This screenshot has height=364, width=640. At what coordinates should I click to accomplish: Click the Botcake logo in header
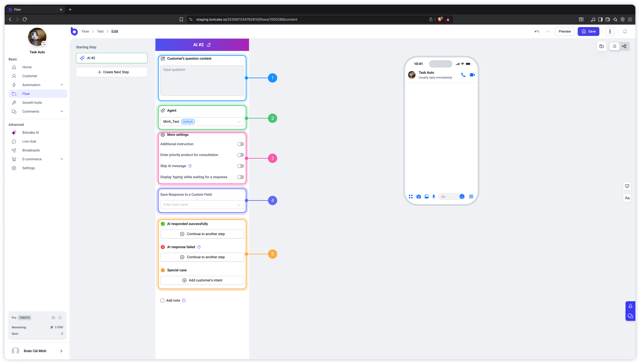74,31
